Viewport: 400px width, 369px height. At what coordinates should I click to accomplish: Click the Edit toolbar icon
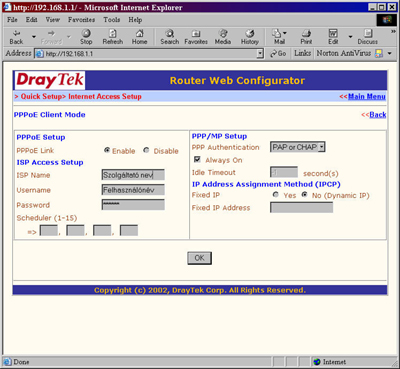point(333,33)
